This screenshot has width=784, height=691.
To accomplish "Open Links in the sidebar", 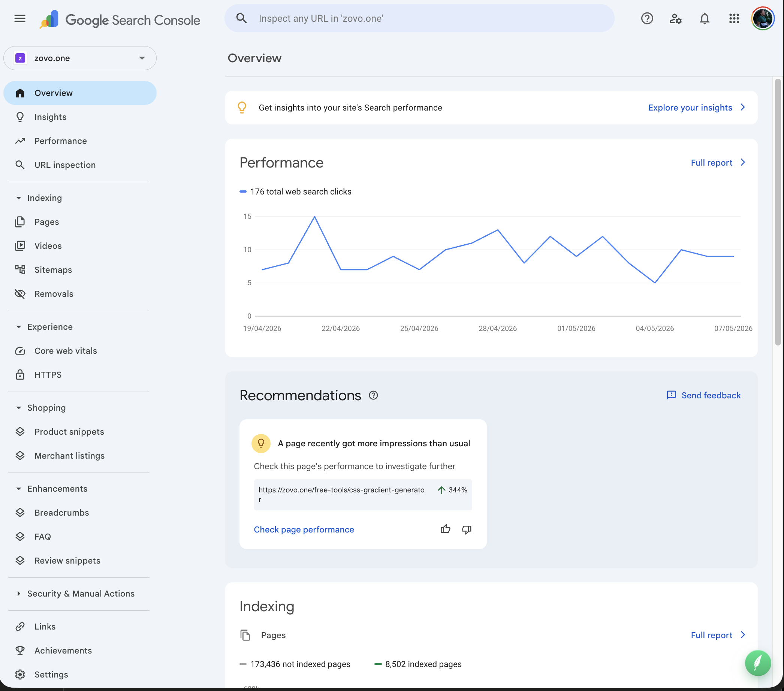I will (x=80, y=627).
